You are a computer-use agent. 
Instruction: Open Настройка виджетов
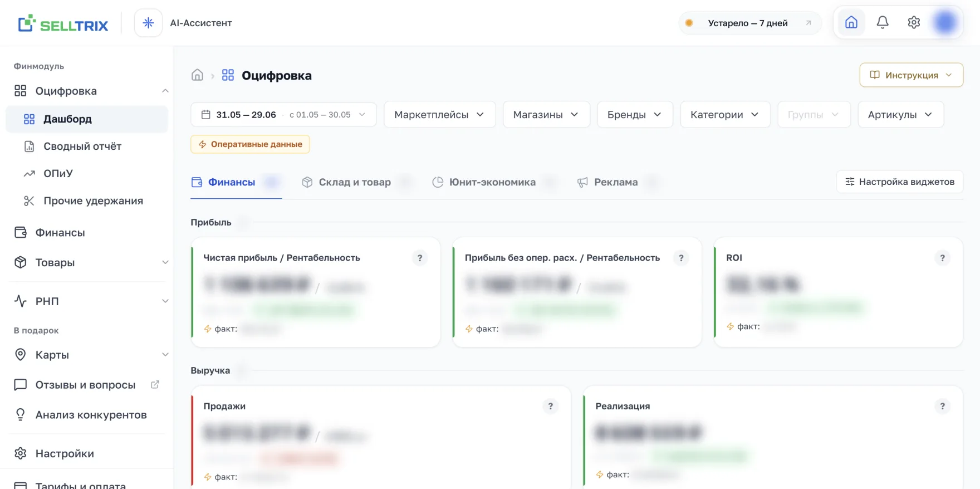[x=899, y=182]
